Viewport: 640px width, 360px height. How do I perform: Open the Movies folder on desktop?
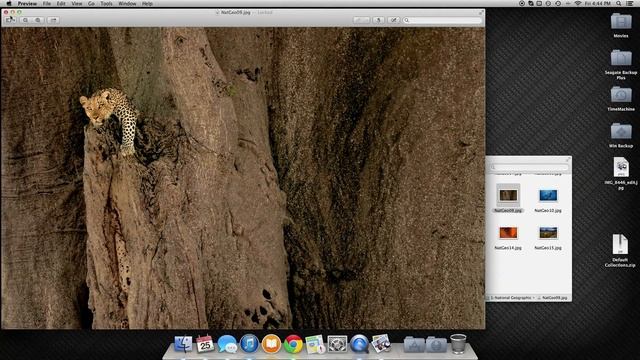point(621,21)
